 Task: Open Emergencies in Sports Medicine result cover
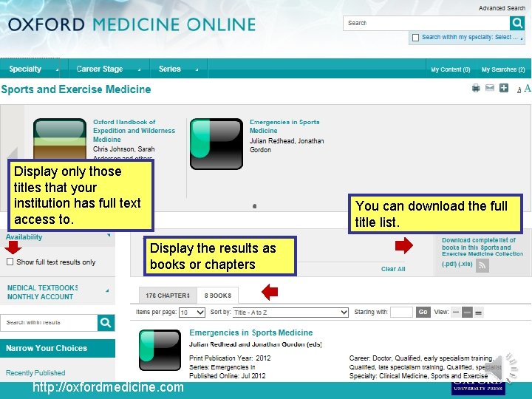160,349
